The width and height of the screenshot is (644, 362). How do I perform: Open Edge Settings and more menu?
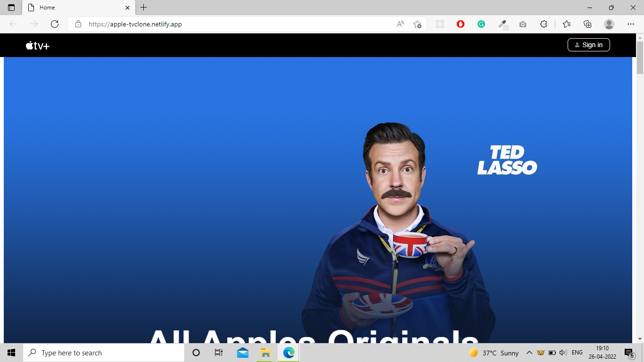(631, 24)
